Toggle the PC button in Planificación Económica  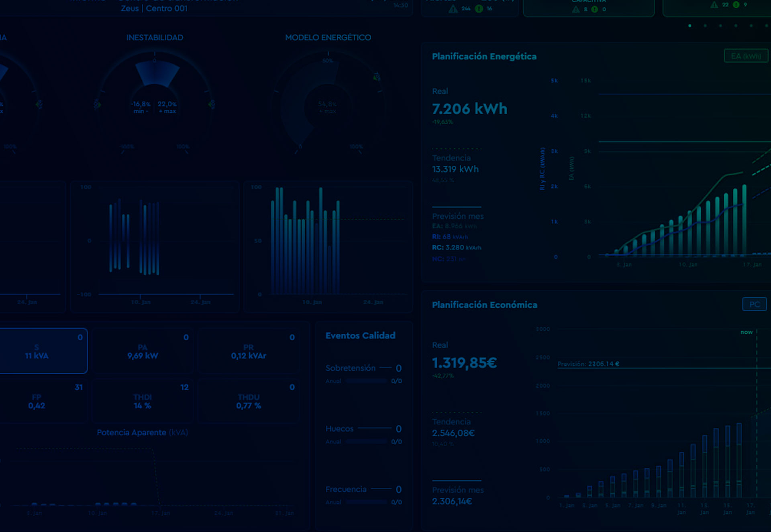click(754, 305)
